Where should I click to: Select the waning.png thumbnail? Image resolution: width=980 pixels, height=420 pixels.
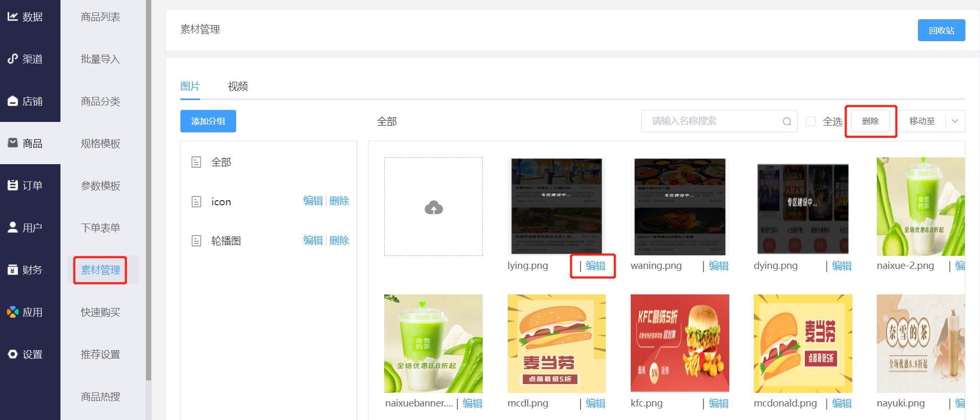(x=680, y=206)
